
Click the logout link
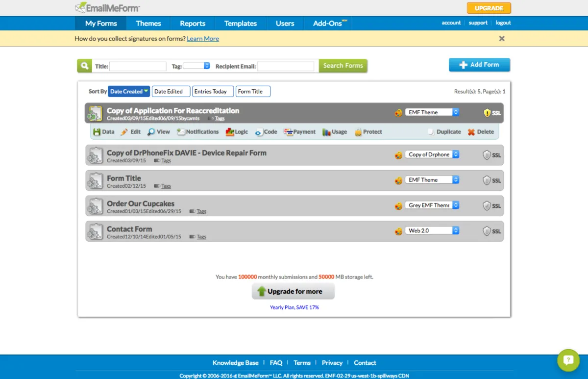point(503,23)
